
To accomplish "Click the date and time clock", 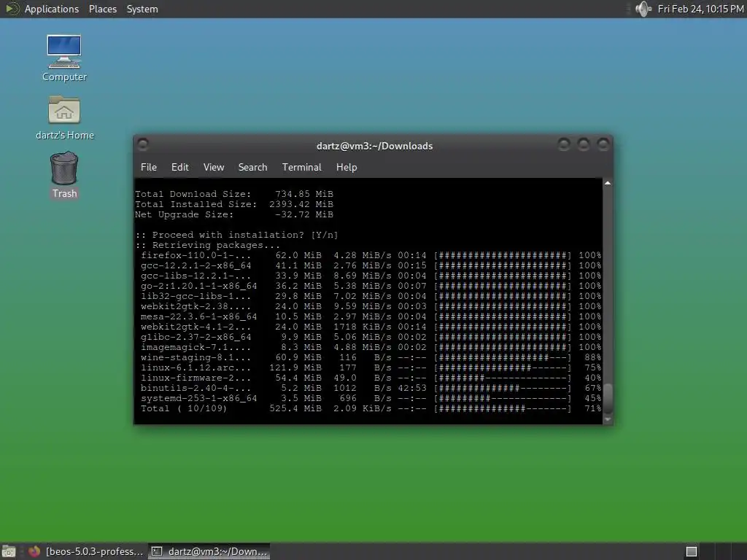I will (700, 9).
